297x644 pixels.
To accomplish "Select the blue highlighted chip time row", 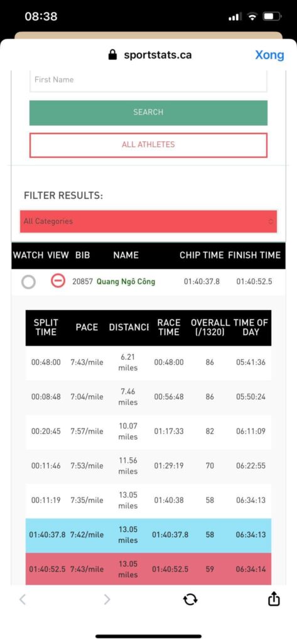I will pyautogui.click(x=148, y=535).
